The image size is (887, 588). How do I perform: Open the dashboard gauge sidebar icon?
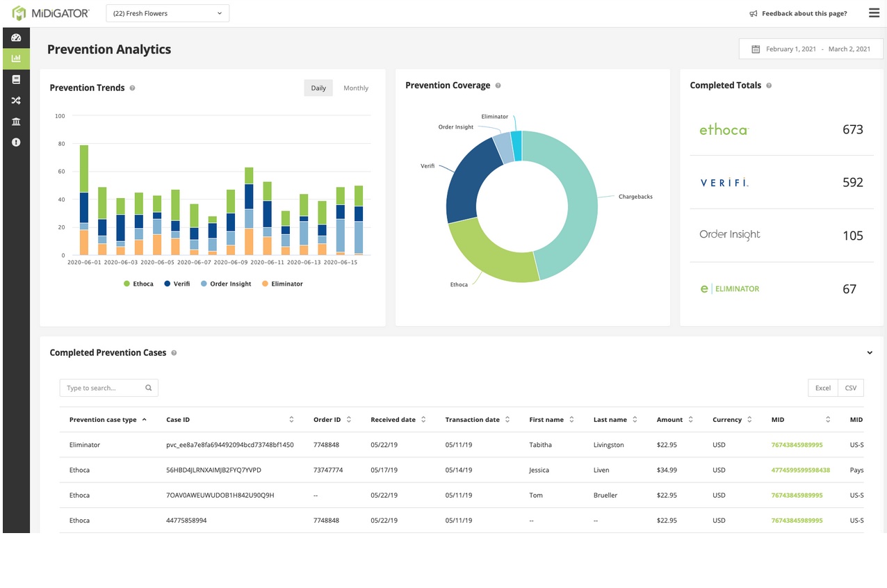[x=16, y=38]
